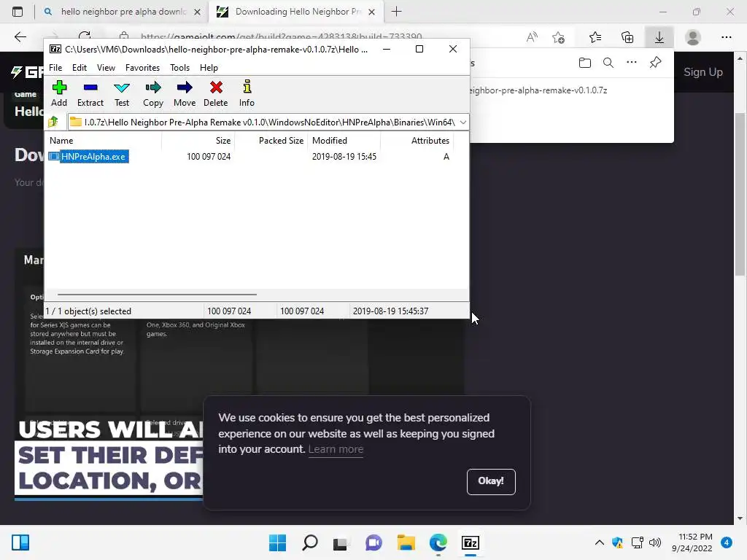Open the Edit menu in 7-Zip
Screen dimensions: 747x560
[79, 68]
